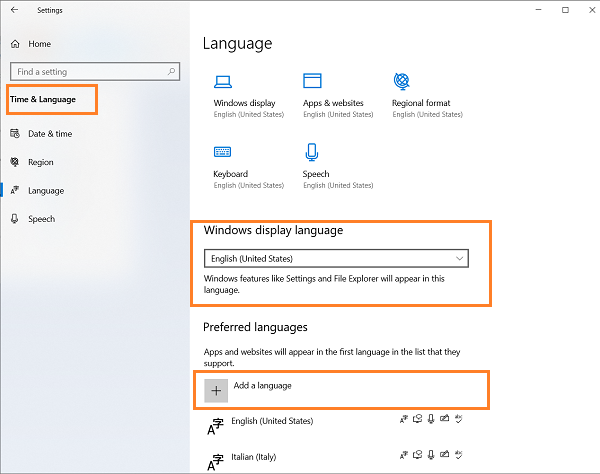Screen dimensions: 600x474
Task: Click the Regional format globe icon
Action: point(402,81)
